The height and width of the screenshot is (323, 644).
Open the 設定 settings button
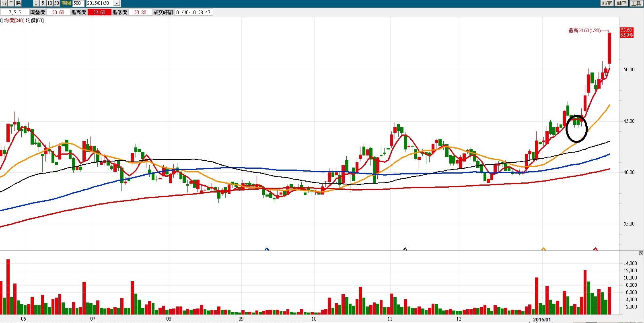coord(607,3)
